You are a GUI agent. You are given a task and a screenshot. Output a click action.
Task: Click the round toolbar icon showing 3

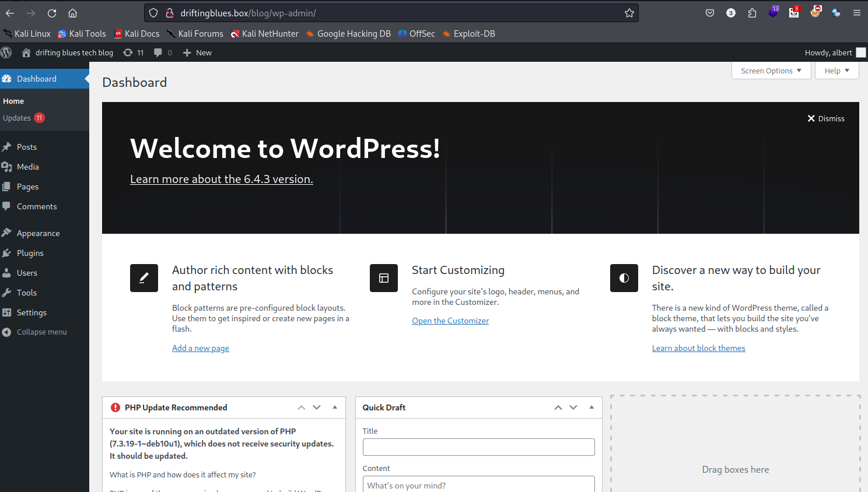(731, 13)
